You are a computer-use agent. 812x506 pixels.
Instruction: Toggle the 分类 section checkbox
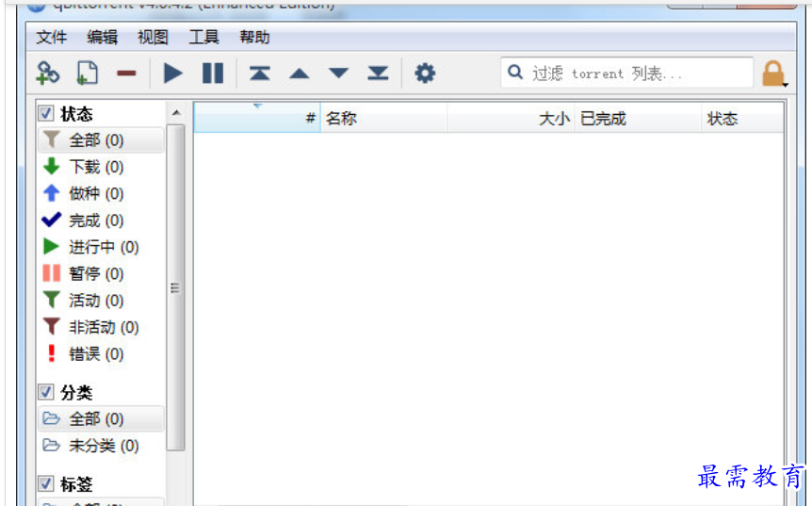(46, 392)
